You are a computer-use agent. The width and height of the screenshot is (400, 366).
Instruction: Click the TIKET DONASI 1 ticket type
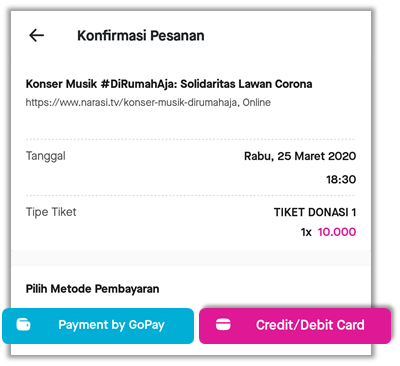[x=315, y=212]
